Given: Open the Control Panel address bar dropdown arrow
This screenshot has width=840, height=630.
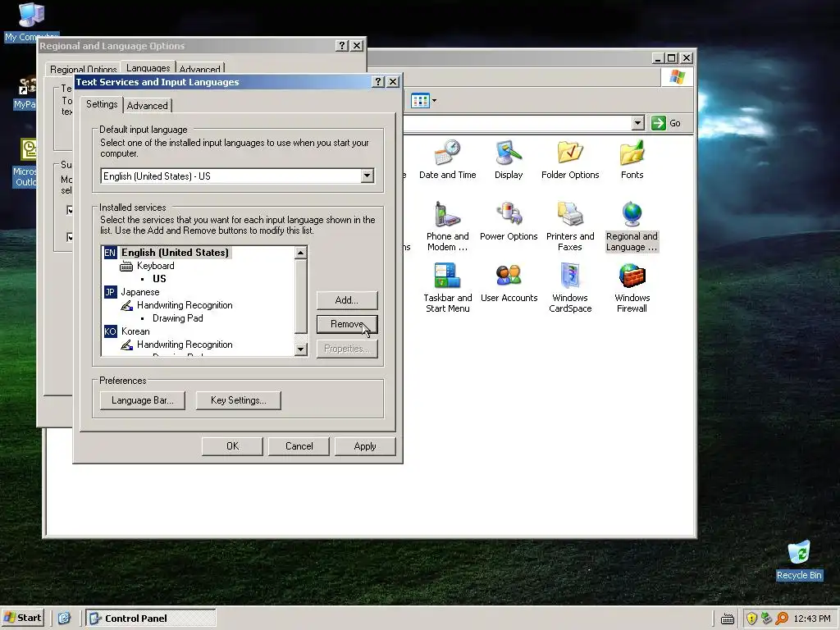Looking at the screenshot, I should pyautogui.click(x=637, y=123).
